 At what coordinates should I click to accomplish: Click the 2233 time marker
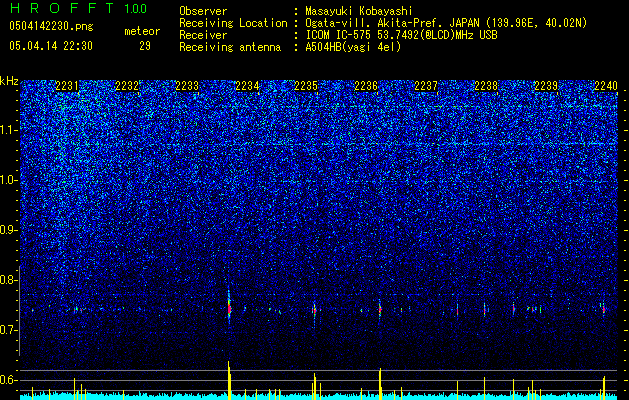pos(187,86)
